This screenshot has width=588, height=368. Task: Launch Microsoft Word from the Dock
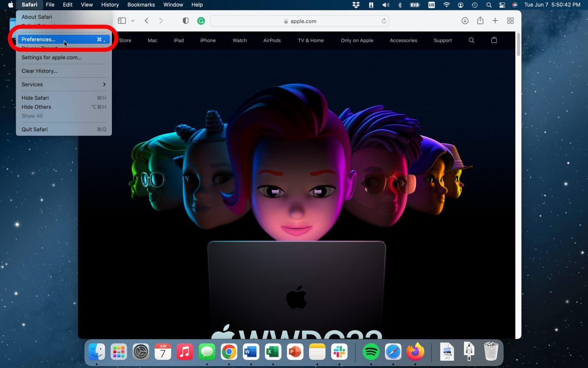(x=251, y=352)
